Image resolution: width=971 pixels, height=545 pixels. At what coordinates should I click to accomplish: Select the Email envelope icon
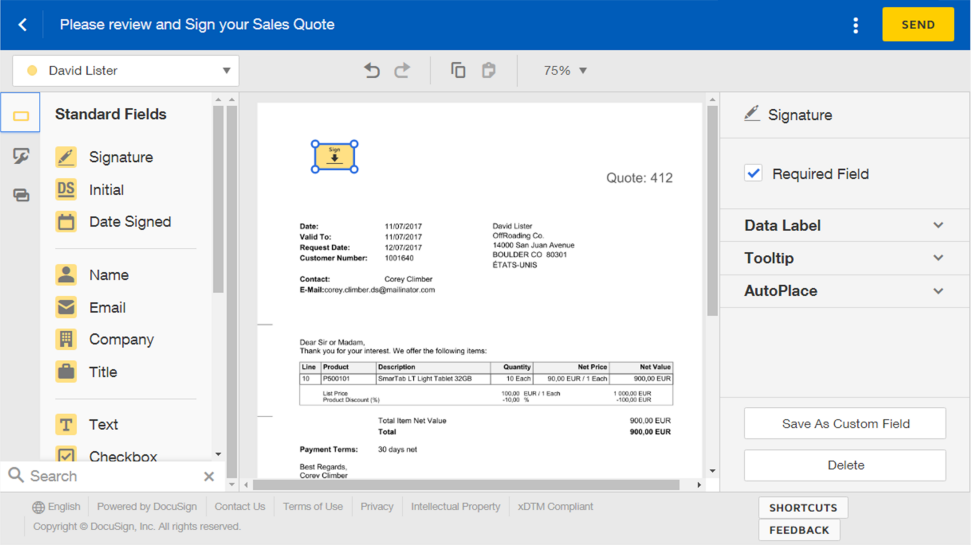pos(66,307)
